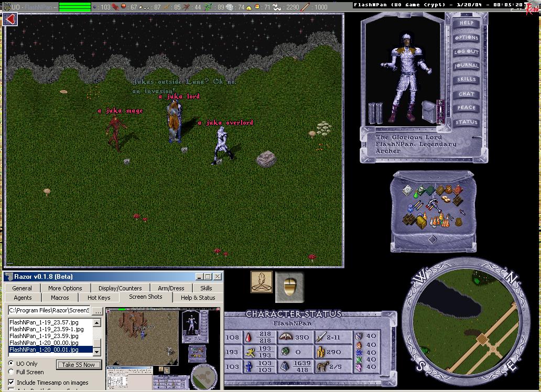Click the grey boulder on the grass

tap(266, 159)
